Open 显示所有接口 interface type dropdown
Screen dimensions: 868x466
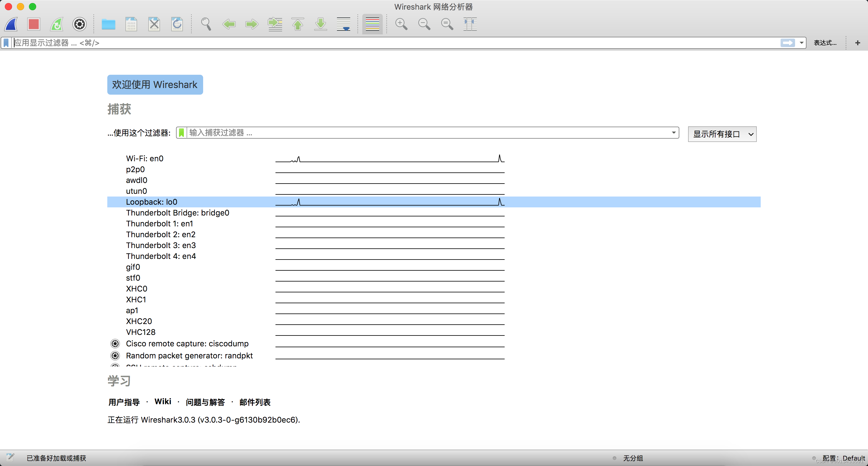pyautogui.click(x=722, y=134)
